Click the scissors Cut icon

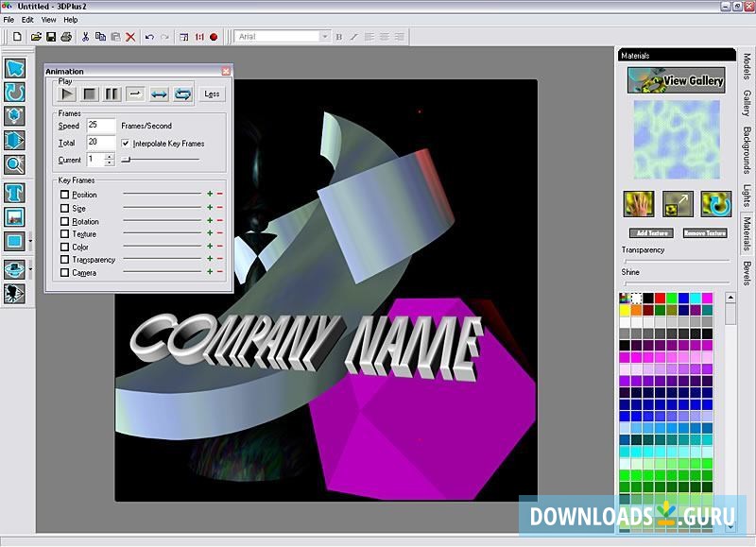click(85, 37)
